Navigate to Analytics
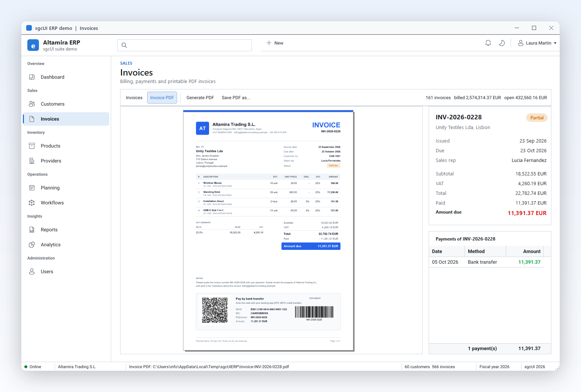Screen dimensions: 581x392 [66, 245]
